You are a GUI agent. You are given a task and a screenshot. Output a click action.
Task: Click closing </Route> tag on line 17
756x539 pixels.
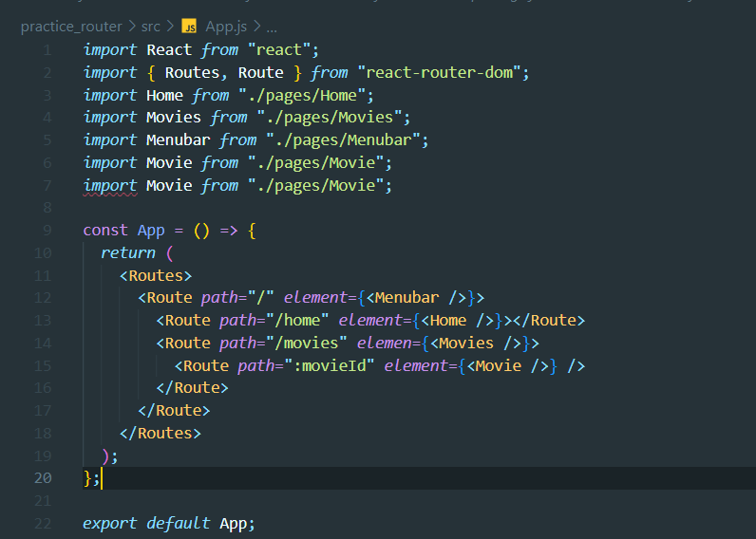174,410
